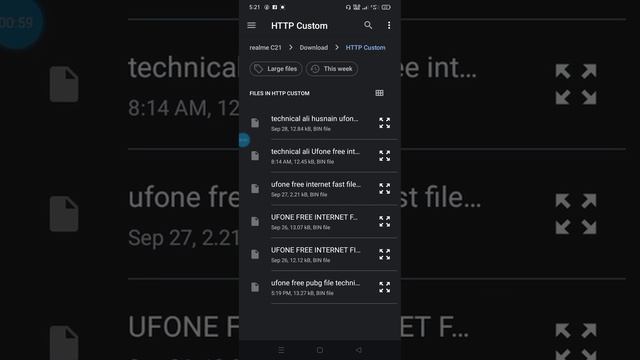Open file "ufone free pubg file techni..."
This screenshot has height=360, width=640.
pos(316,283)
